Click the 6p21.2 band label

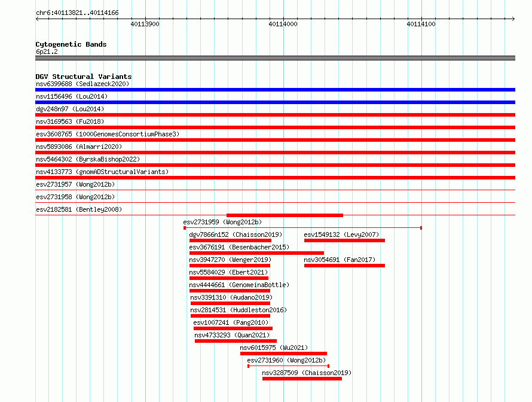47,51
